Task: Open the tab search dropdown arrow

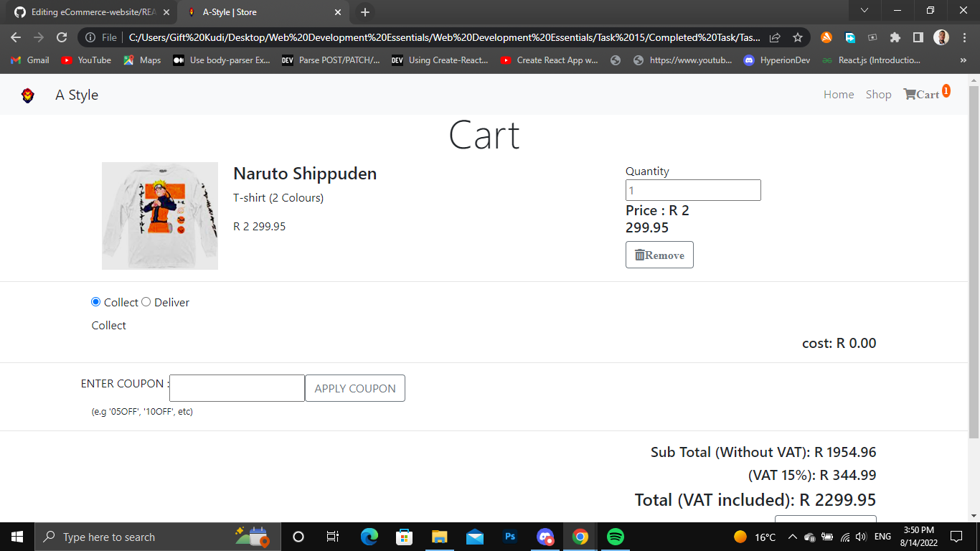Action: coord(864,10)
